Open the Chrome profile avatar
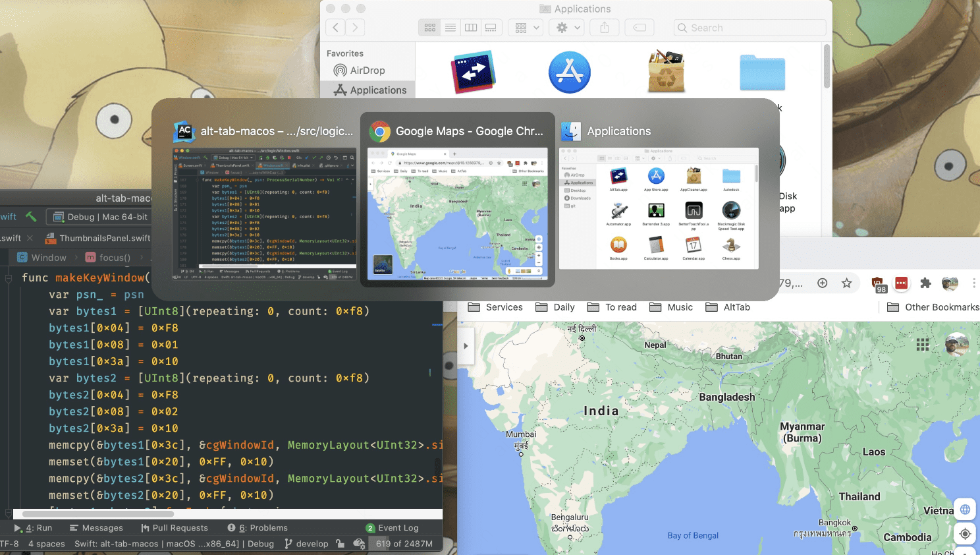The width and height of the screenshot is (980, 555). [x=950, y=283]
